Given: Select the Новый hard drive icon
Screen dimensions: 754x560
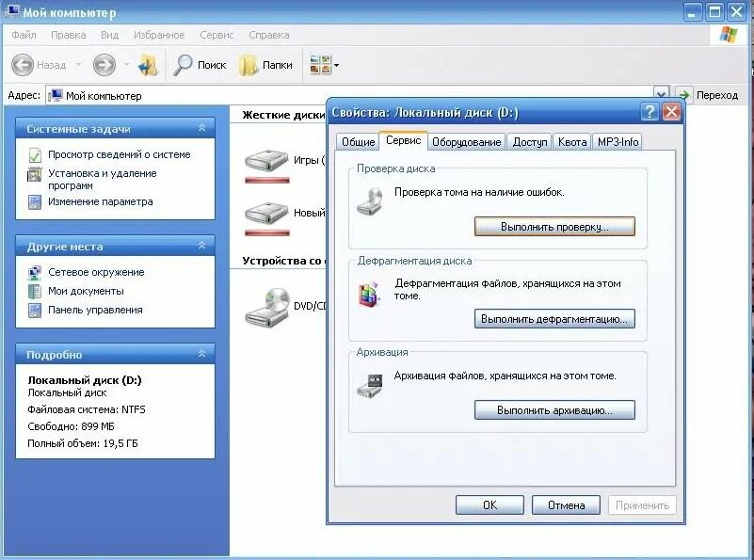Looking at the screenshot, I should pyautogui.click(x=266, y=213).
